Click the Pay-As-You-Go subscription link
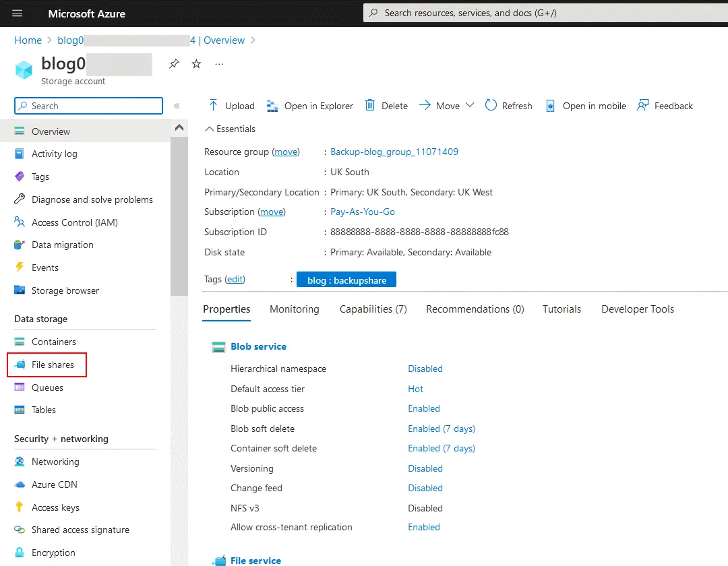 tap(362, 212)
